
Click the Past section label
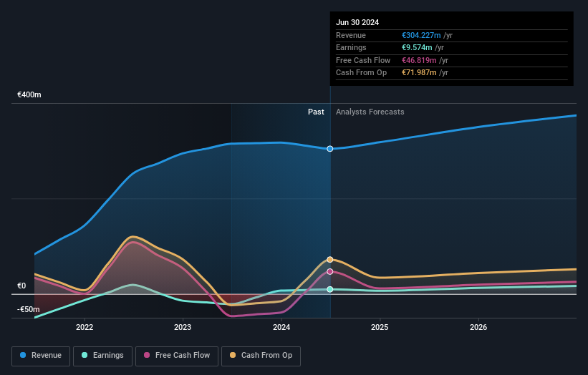coord(316,112)
